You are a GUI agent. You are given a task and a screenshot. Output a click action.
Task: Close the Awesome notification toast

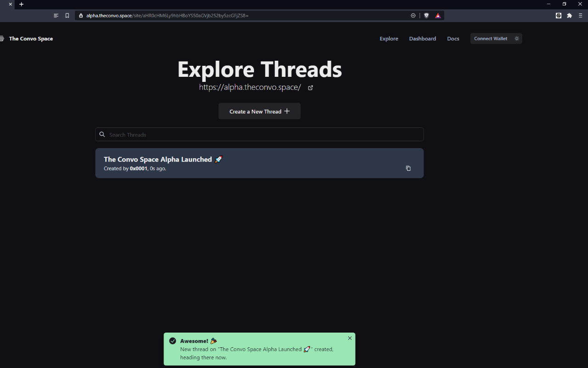tap(350, 338)
